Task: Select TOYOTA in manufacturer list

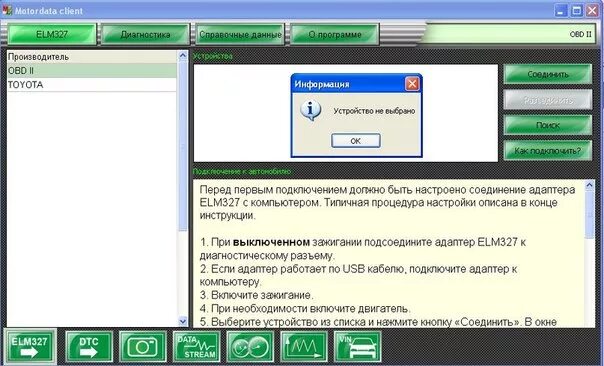Action: [92, 85]
